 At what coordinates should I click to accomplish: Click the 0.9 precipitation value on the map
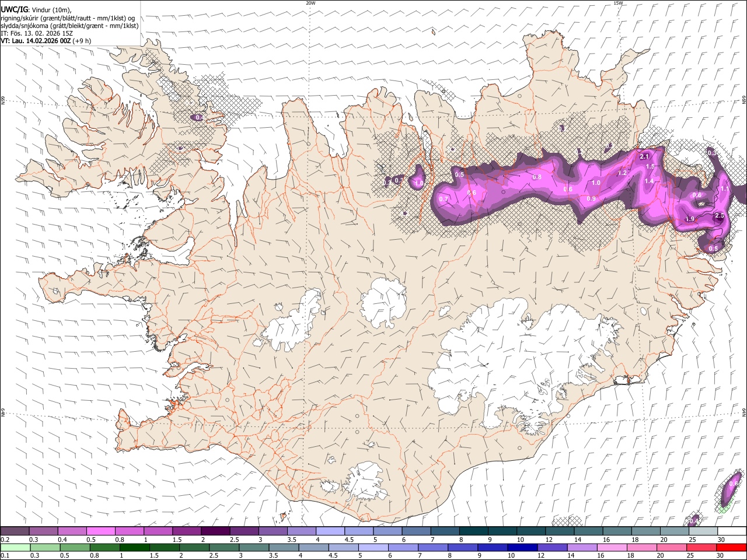[591, 198]
